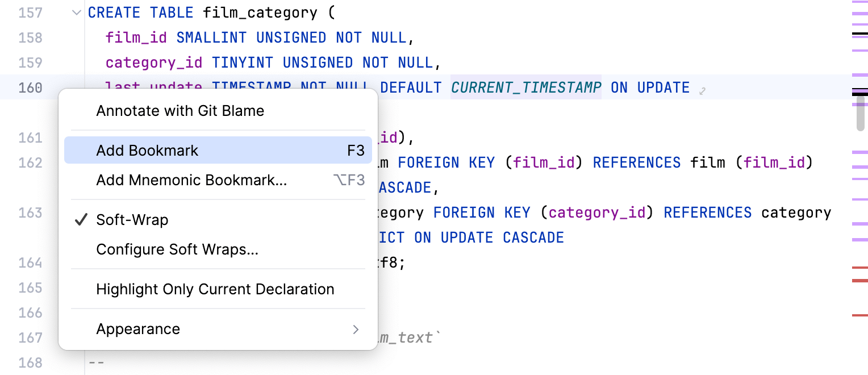
Task: Click line number 157 in the gutter
Action: coord(31,13)
